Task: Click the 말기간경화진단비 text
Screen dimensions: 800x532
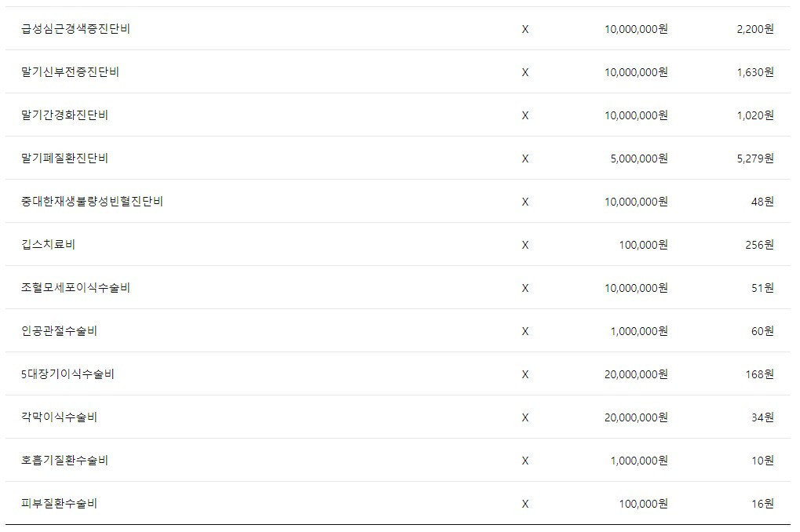Action: [x=65, y=115]
